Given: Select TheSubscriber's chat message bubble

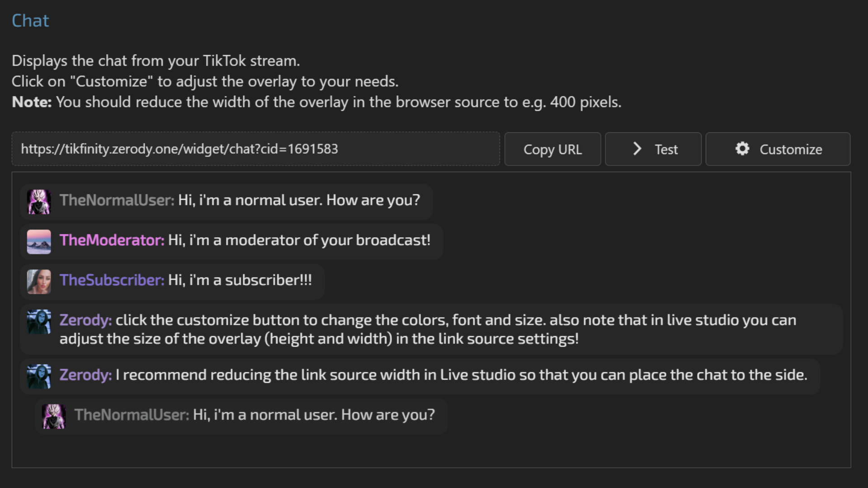Looking at the screenshot, I should tap(240, 281).
